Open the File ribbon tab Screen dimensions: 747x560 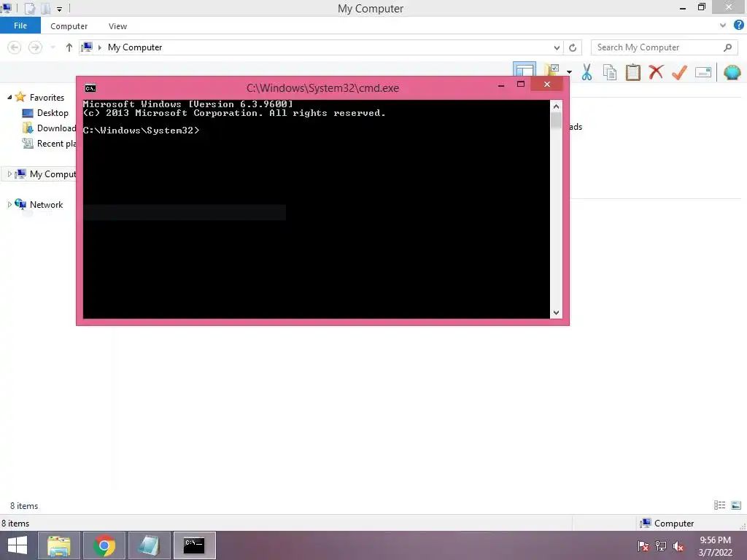pos(20,26)
